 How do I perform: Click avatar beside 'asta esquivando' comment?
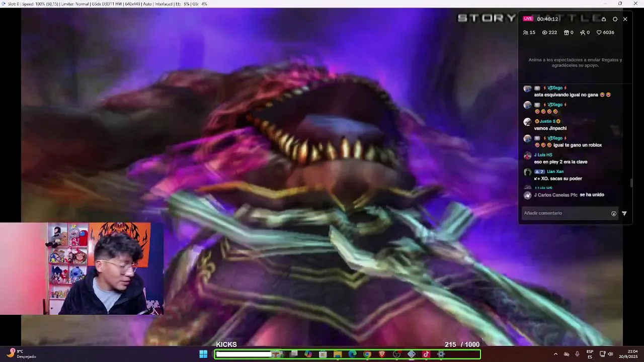pyautogui.click(x=527, y=88)
